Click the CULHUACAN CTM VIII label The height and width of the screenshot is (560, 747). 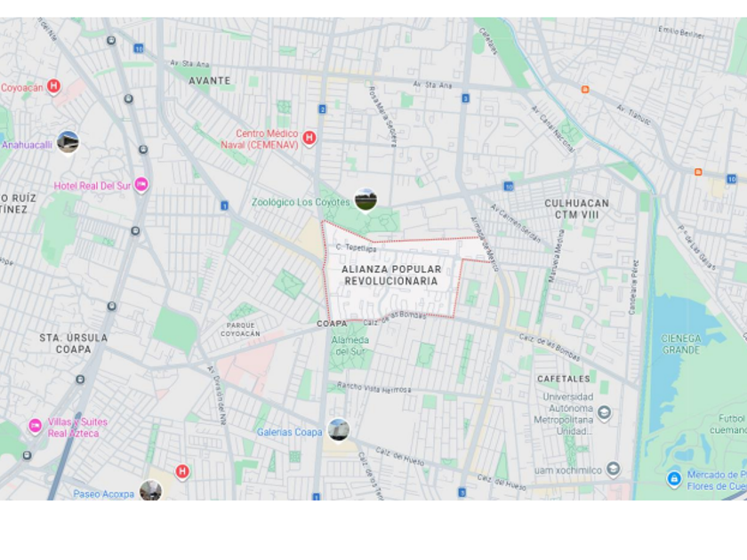click(x=577, y=209)
